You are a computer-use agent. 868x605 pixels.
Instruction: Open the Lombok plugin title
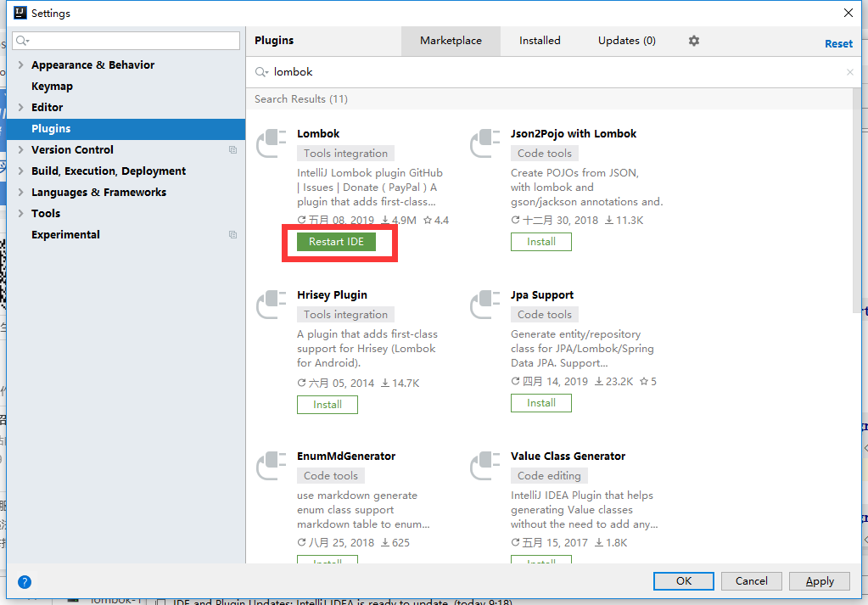[x=318, y=133]
